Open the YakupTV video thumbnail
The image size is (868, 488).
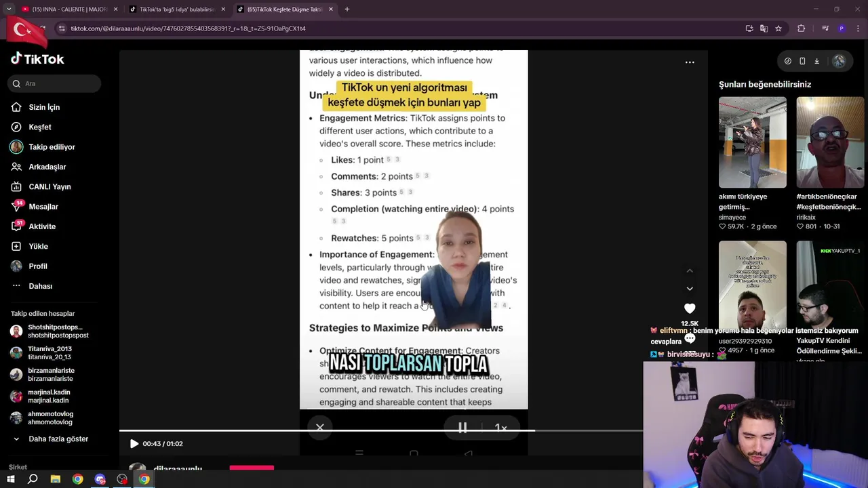click(x=830, y=285)
